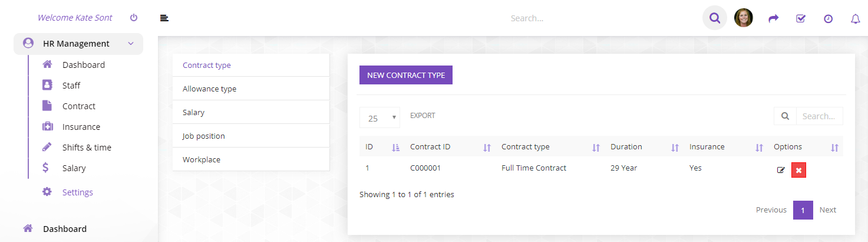The width and height of the screenshot is (868, 242).
Task: Click the share arrow icon
Action: [x=774, y=18]
